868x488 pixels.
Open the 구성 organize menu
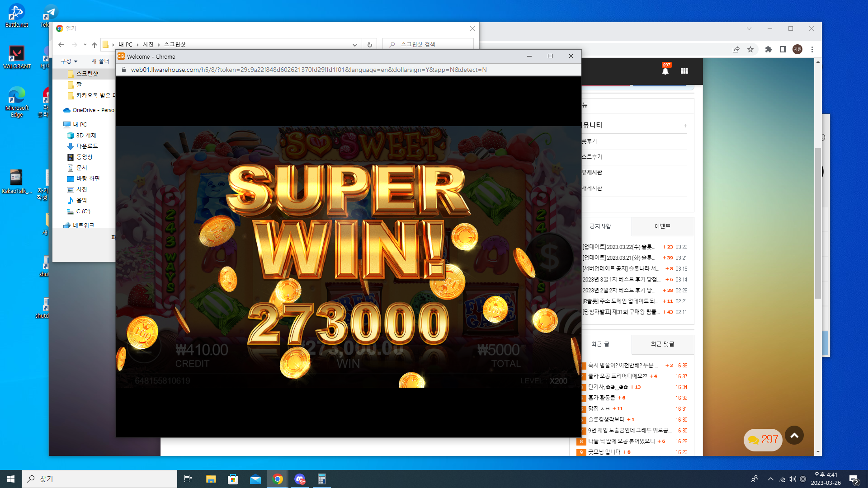[x=69, y=61]
